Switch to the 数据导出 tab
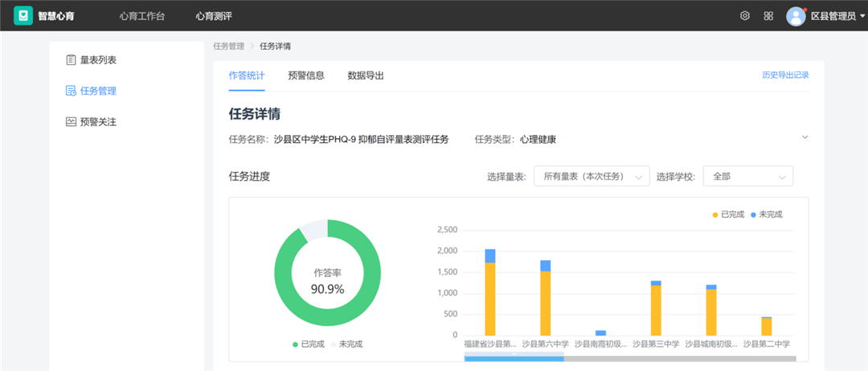The height and width of the screenshot is (371, 868). pos(366,75)
